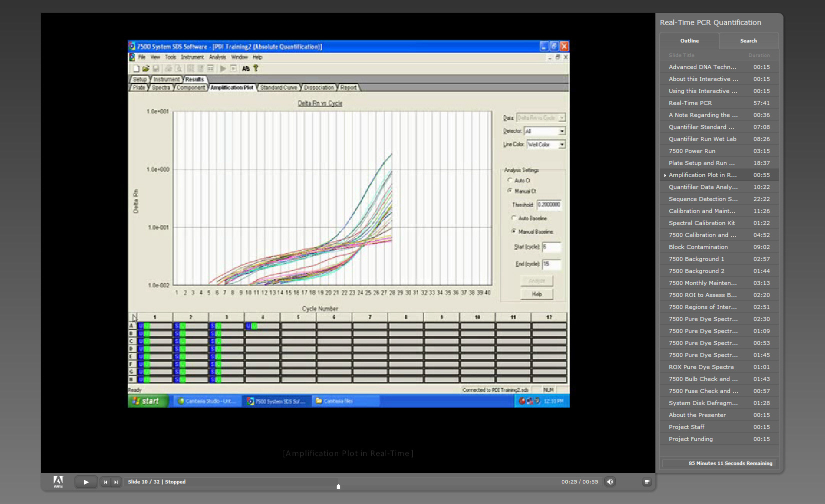This screenshot has height=504, width=825.
Task: Play the presentation
Action: tap(86, 482)
